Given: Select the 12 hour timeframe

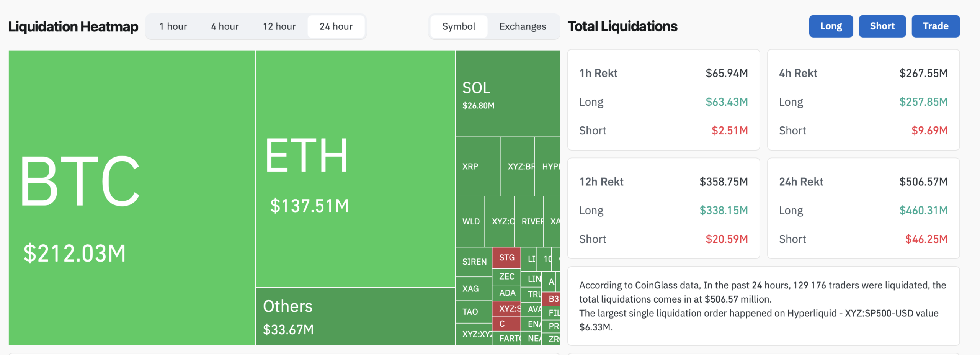Looking at the screenshot, I should pyautogui.click(x=279, y=26).
